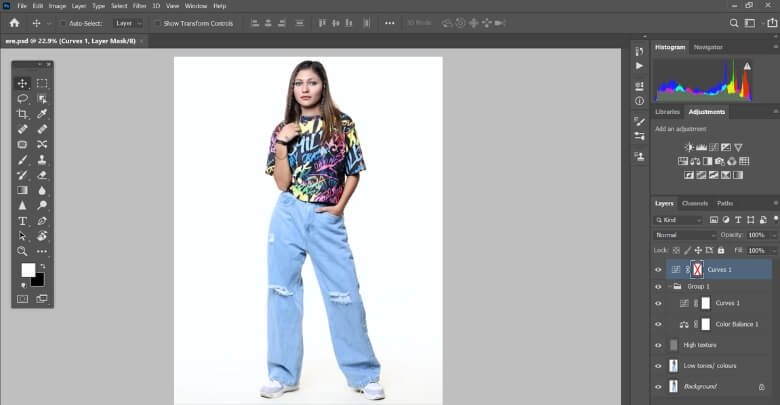Open the Auto-Select Layer dropdown
This screenshot has height=405, width=780.
click(x=128, y=23)
